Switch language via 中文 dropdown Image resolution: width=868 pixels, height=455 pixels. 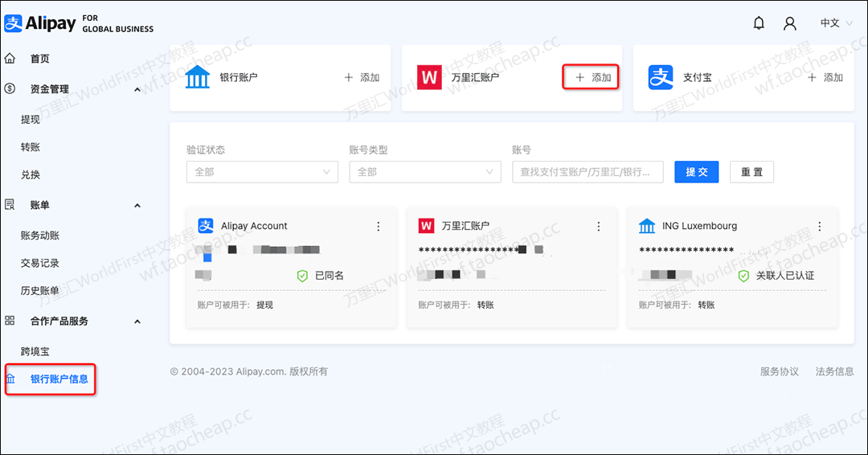point(836,23)
